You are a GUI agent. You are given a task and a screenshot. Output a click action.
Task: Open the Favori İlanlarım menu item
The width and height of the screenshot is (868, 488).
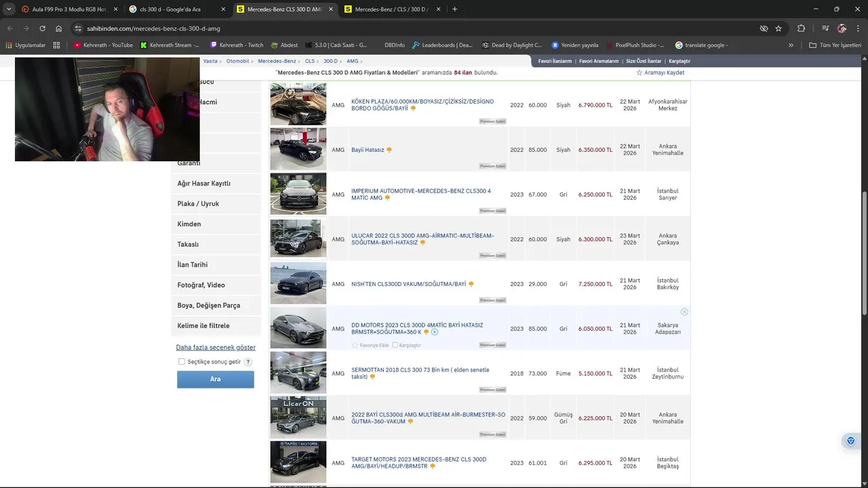click(x=555, y=61)
